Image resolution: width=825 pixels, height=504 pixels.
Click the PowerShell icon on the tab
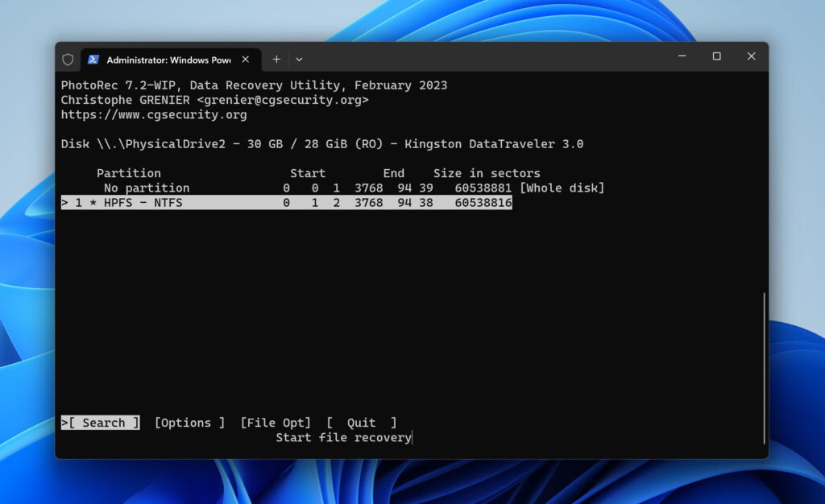point(93,60)
